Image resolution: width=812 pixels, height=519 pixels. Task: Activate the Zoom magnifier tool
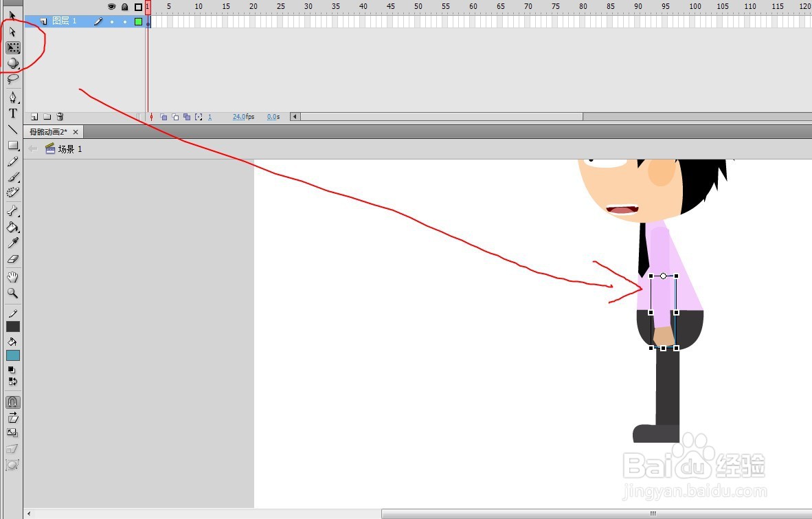pos(13,293)
